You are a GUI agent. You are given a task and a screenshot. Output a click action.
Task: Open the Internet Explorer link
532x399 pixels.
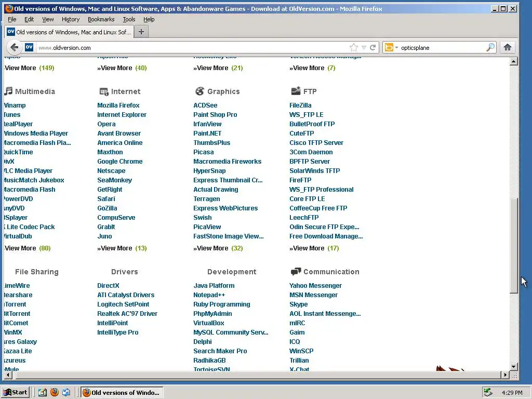click(x=122, y=115)
